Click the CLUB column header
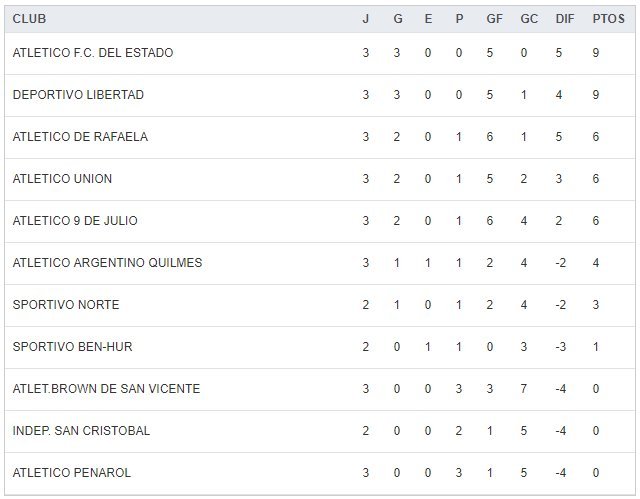Screen dimensions: 640x499 pos(29,19)
